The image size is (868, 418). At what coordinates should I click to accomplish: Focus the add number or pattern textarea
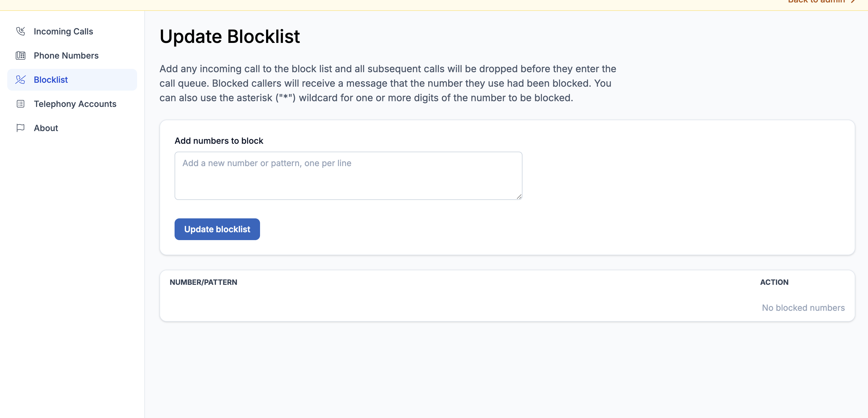coord(348,176)
